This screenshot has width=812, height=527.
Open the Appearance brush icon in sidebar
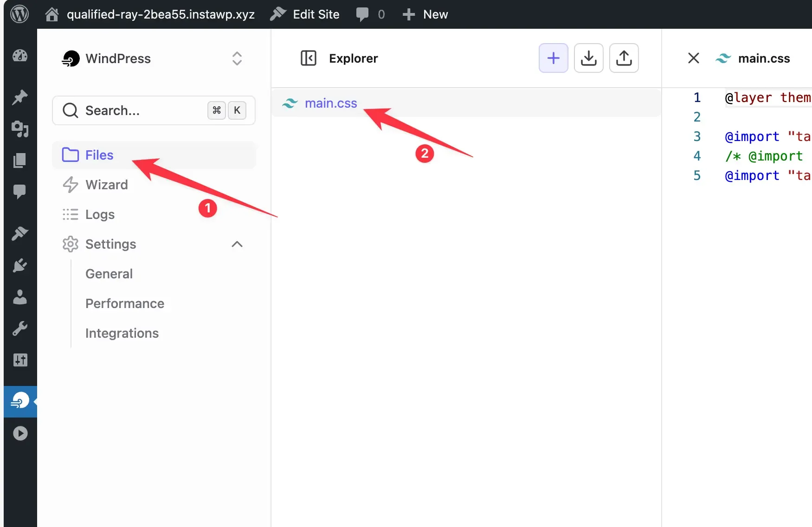point(19,233)
